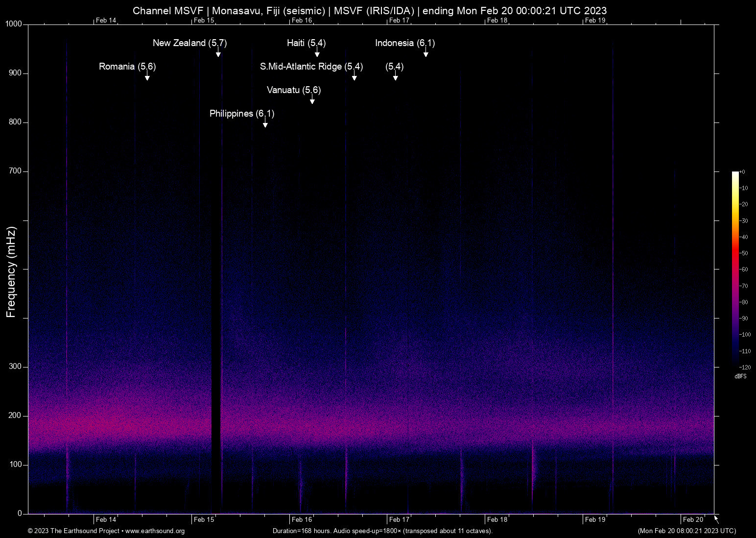The image size is (756, 538).
Task: Click the arrow beneath Philippines (6.1)
Action: click(265, 123)
